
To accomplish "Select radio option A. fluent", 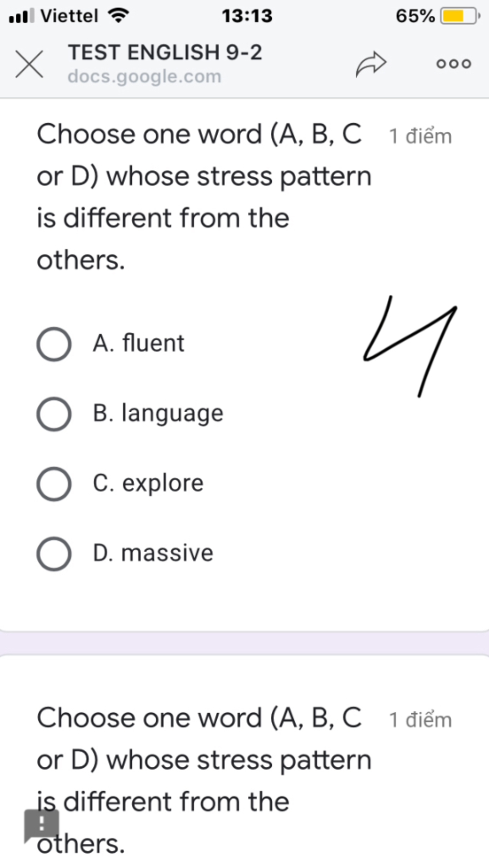I will (x=54, y=344).
